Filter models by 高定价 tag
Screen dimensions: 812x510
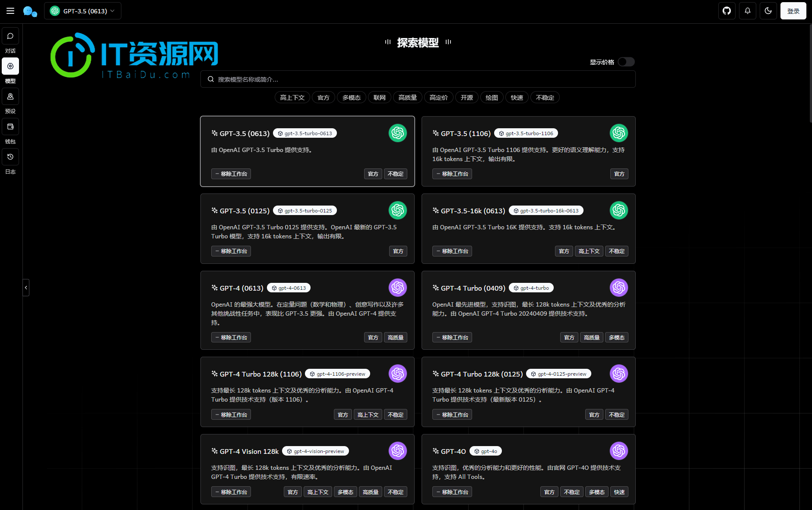point(439,98)
